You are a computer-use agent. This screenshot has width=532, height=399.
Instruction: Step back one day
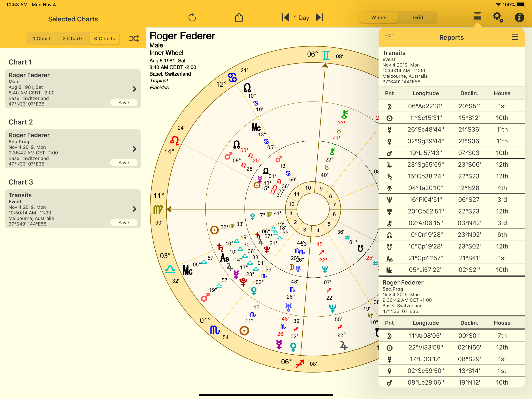(285, 17)
